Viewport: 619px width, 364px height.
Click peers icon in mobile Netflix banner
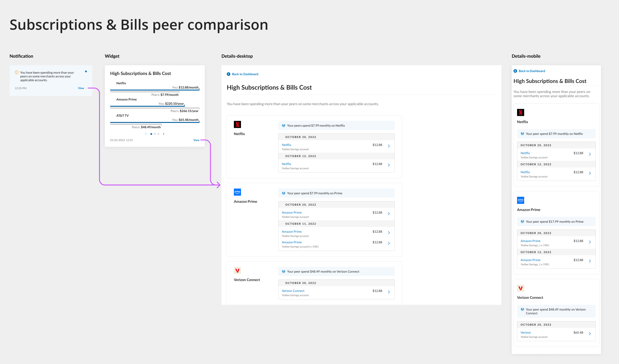[x=522, y=134]
